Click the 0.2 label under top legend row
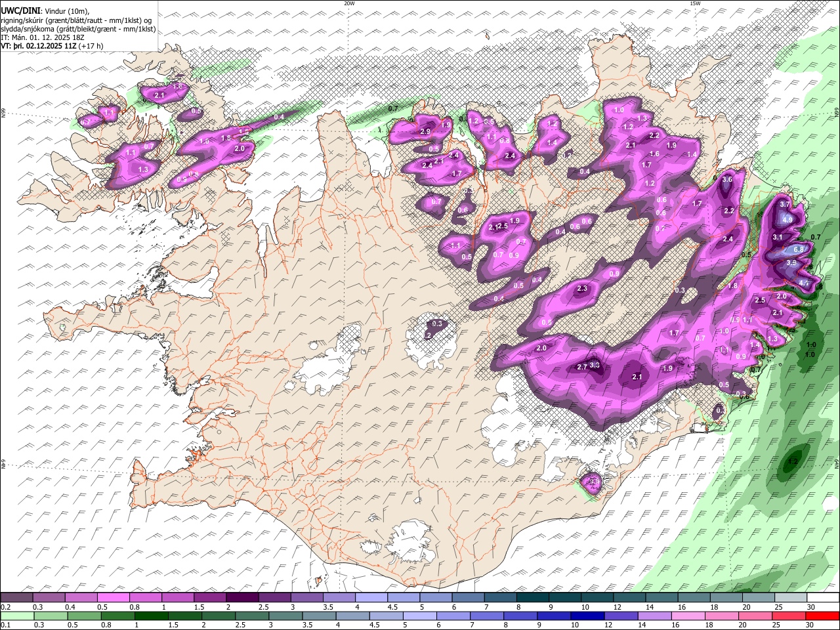The width and height of the screenshot is (840, 630). [5, 607]
